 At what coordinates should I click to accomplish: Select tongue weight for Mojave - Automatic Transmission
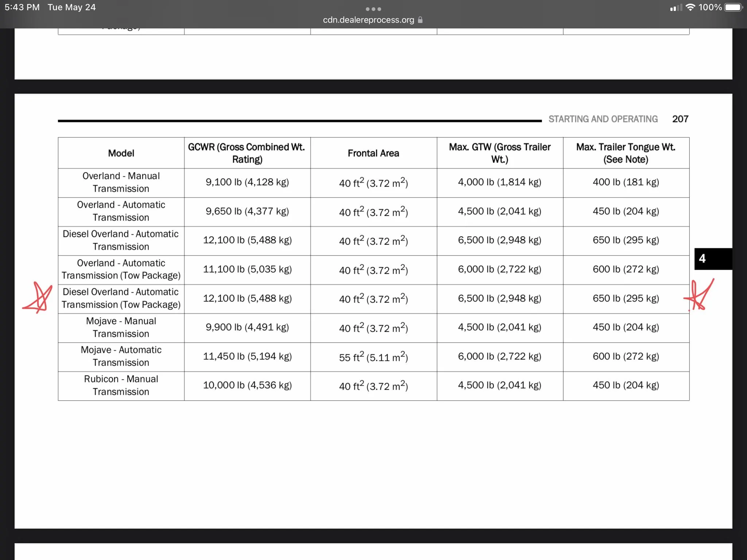626,357
